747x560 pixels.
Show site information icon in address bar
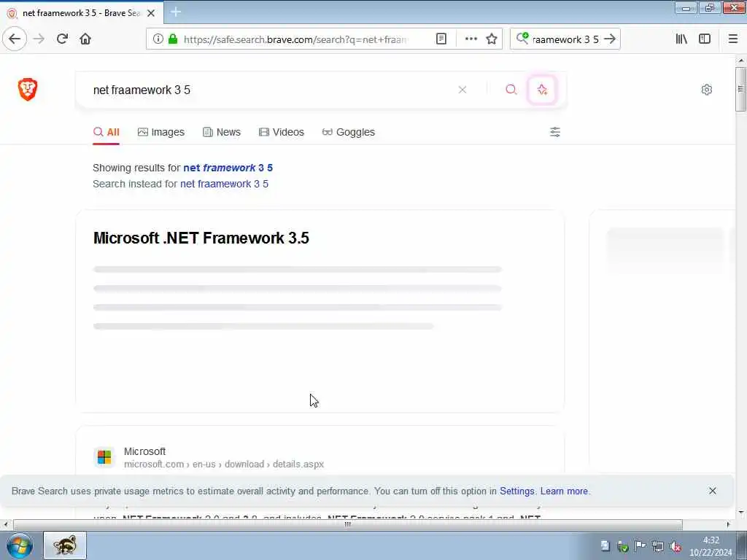click(158, 39)
